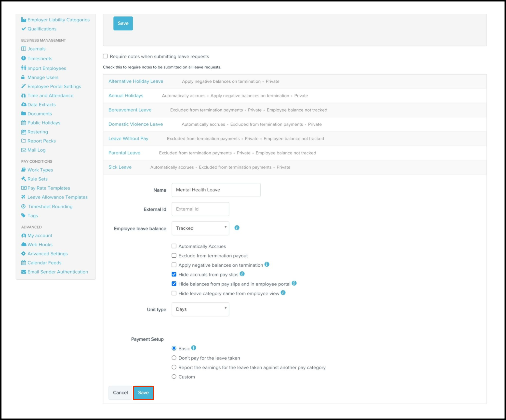Image resolution: width=506 pixels, height=420 pixels.
Task: Click info icon after Apply negative balances on termination
Action: [x=267, y=264]
